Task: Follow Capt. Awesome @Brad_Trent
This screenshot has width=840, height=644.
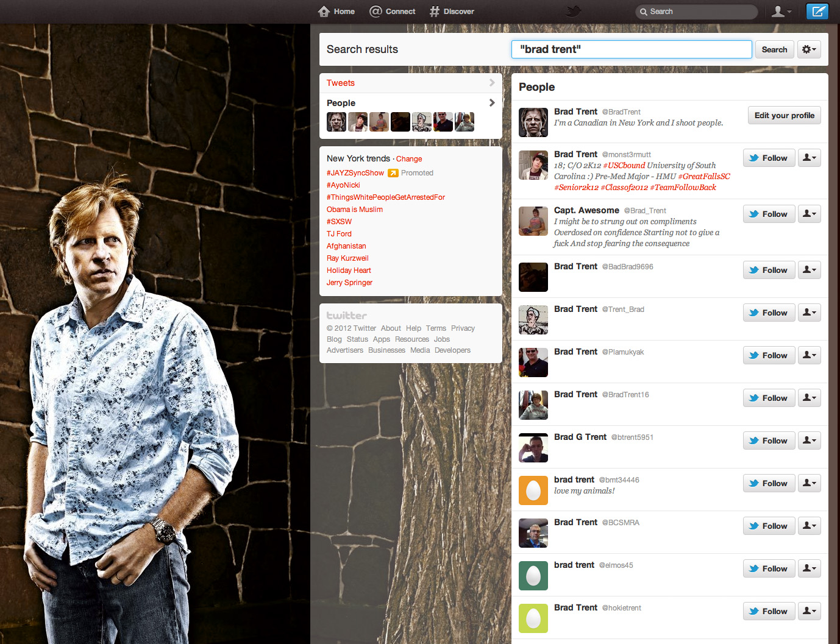Action: pos(769,214)
